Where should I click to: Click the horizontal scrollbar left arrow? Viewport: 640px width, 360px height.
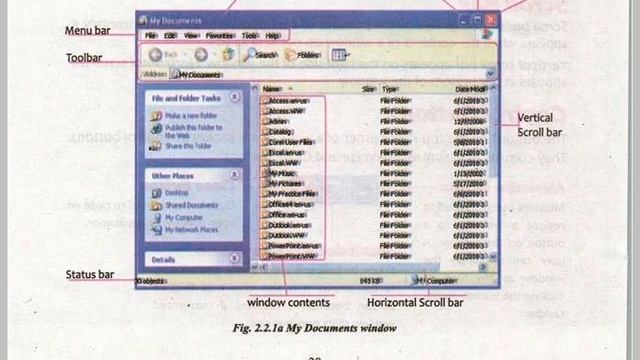click(x=263, y=267)
